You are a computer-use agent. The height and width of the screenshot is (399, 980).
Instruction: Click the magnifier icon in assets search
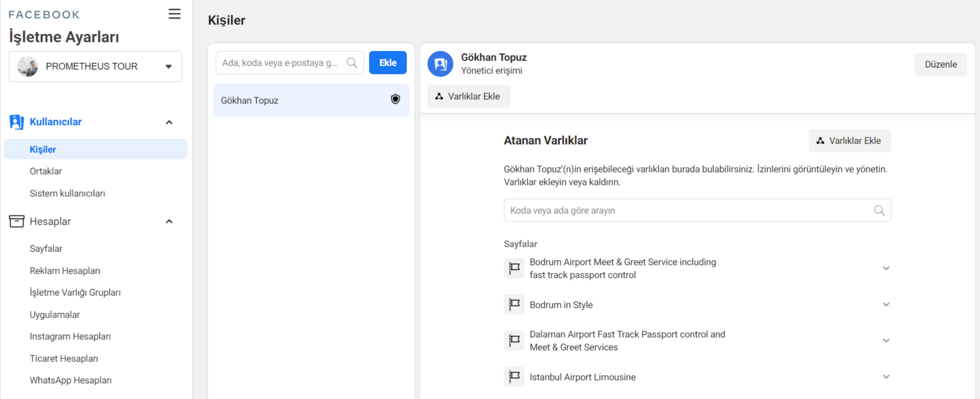coord(879,210)
